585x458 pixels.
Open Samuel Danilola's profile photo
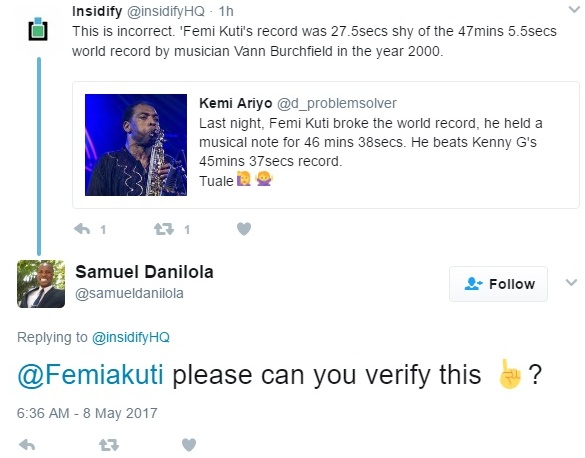(x=41, y=284)
